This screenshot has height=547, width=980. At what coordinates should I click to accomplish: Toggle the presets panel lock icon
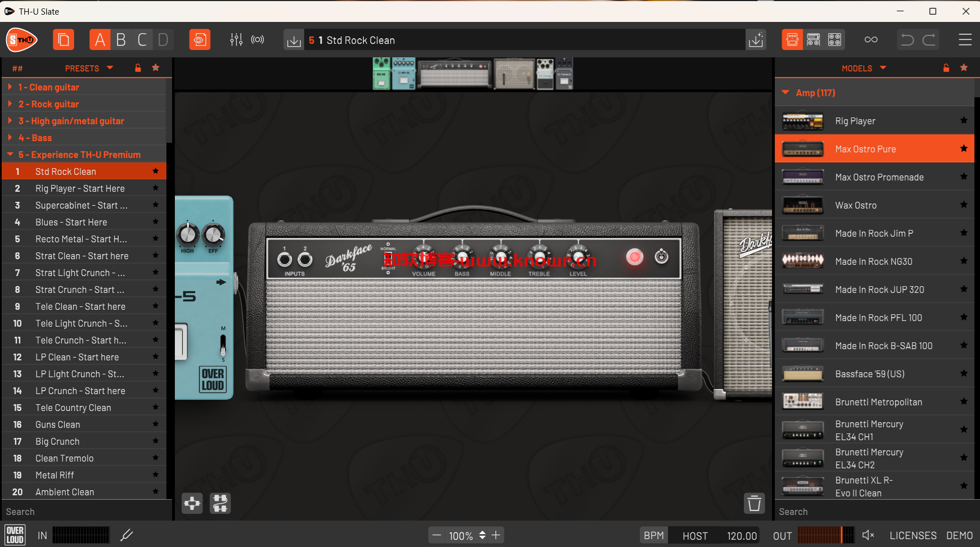(138, 68)
